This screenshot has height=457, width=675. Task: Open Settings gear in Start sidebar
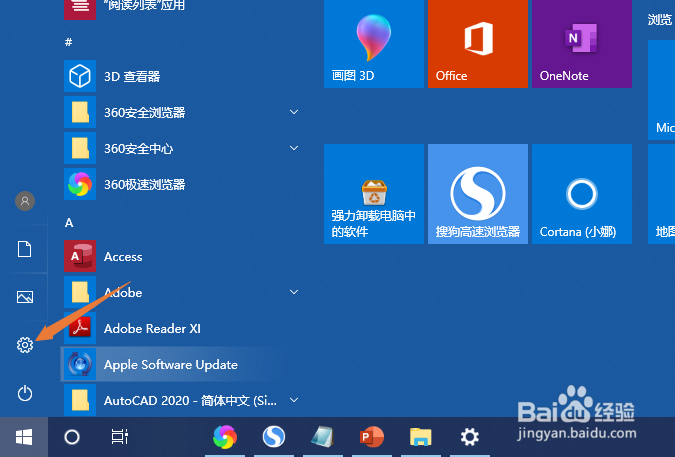pos(25,345)
